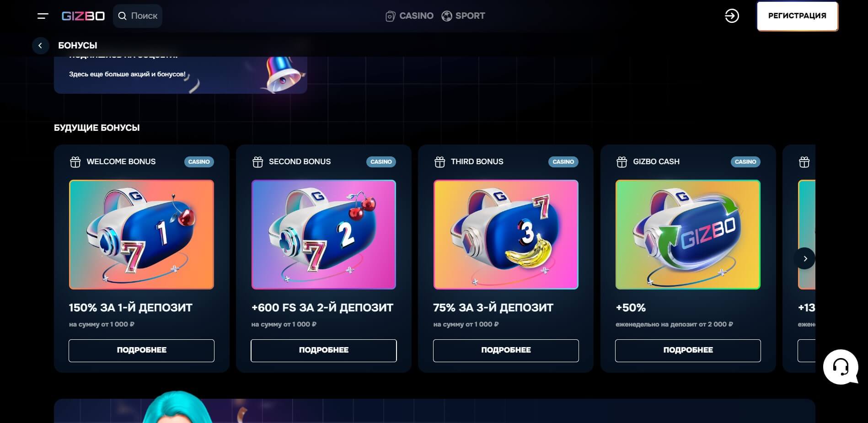Open Подробнее for the Third Bonus
The width and height of the screenshot is (868, 423).
pyautogui.click(x=506, y=350)
